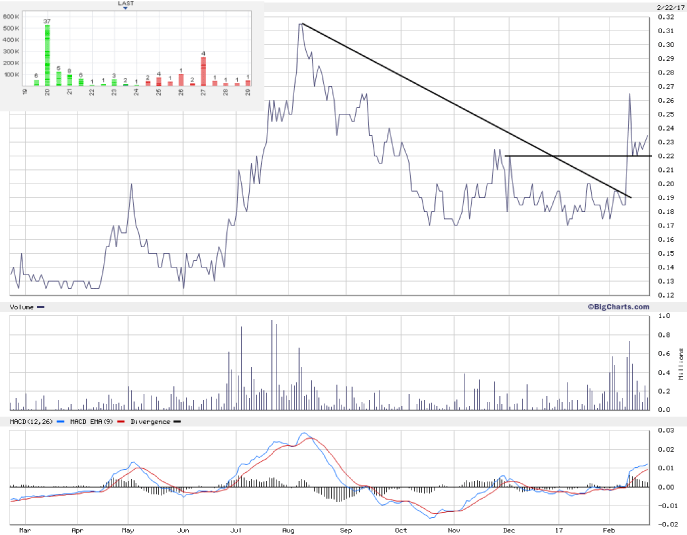Screen dimensions: 687x535
Task: Click the red MACD EMA(9) legend swatch
Action: point(119,422)
